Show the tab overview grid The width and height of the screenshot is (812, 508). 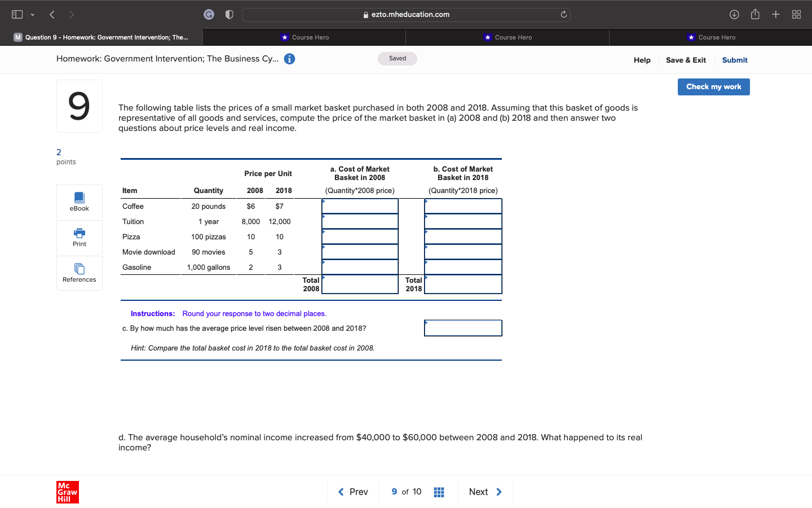click(x=796, y=14)
